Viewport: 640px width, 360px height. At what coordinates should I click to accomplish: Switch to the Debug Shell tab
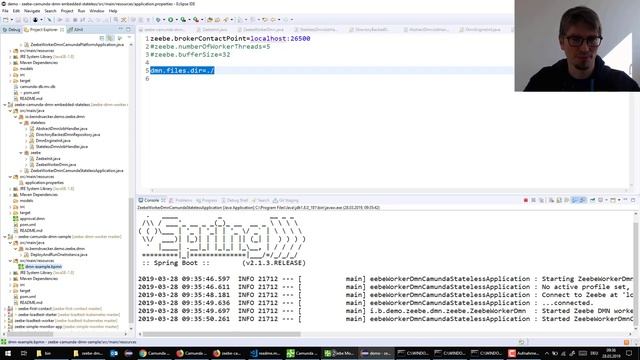tap(235, 200)
